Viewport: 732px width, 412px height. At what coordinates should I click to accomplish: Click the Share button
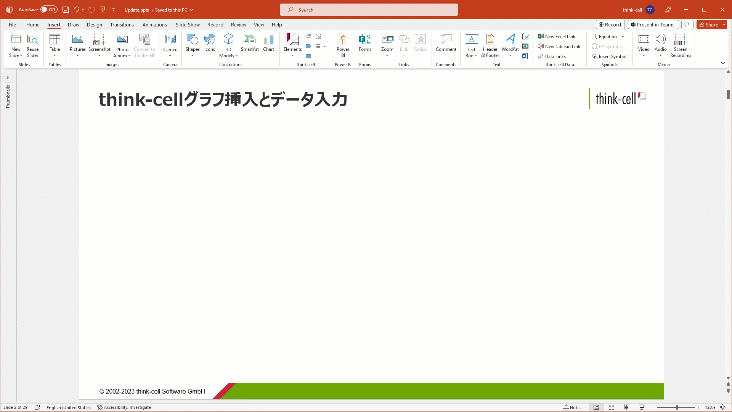[x=709, y=25]
